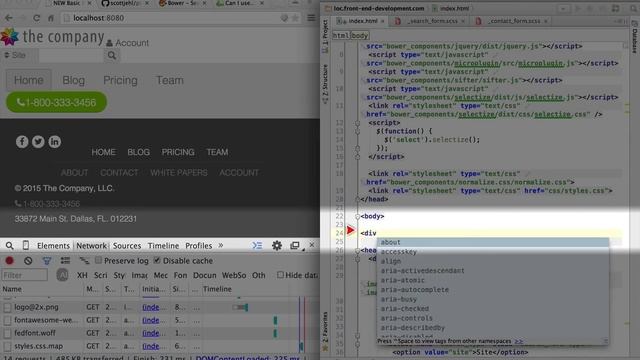Check the styles.css.map row checkbox
Screen dimensions: 640x360
click(x=7, y=347)
